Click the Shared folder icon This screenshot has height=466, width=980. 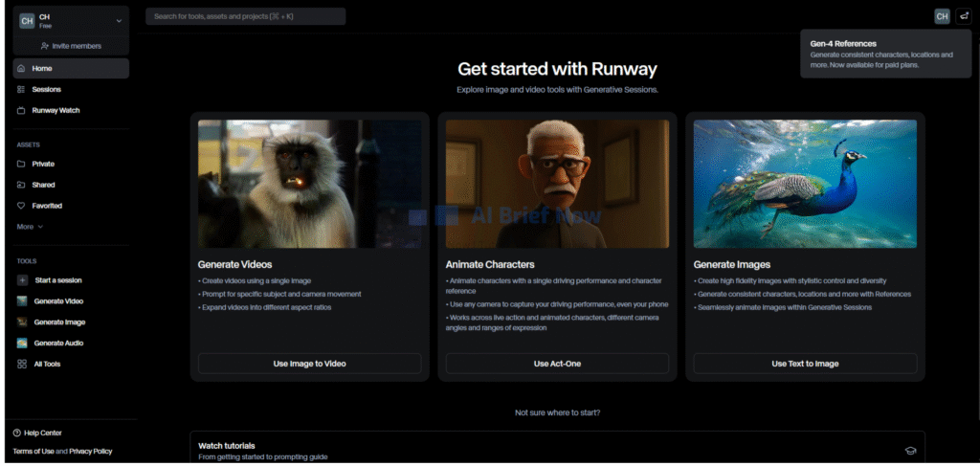click(x=21, y=185)
